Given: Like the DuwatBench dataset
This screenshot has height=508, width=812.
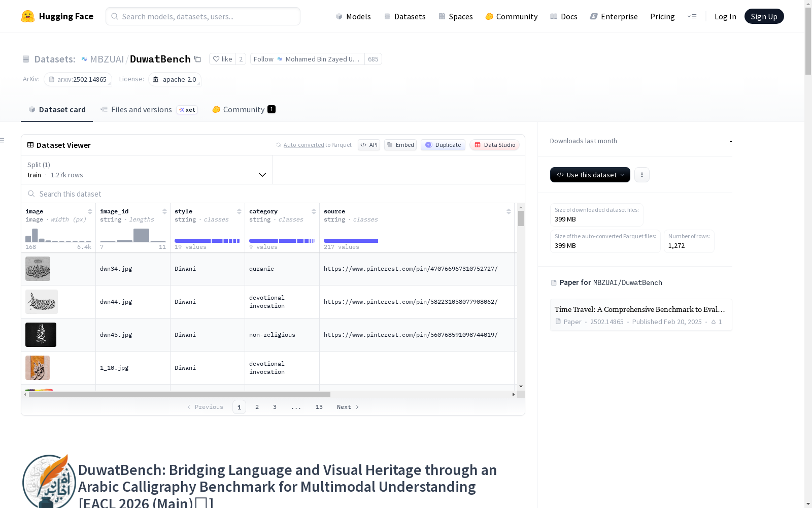Looking at the screenshot, I should pyautogui.click(x=222, y=59).
